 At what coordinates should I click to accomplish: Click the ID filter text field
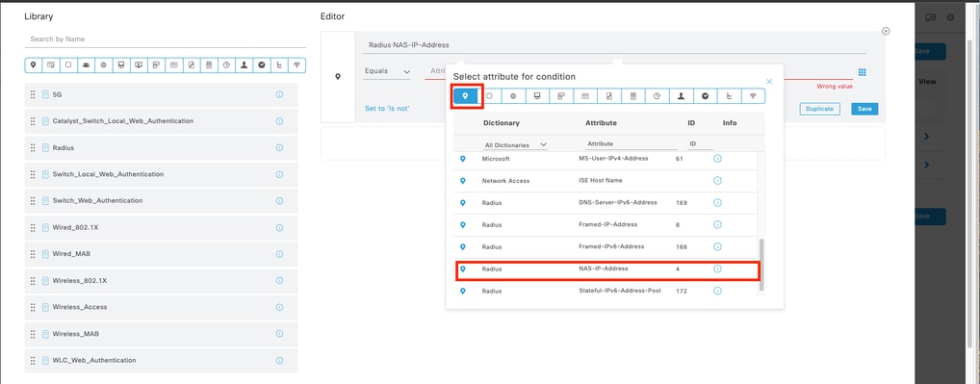(x=700, y=144)
